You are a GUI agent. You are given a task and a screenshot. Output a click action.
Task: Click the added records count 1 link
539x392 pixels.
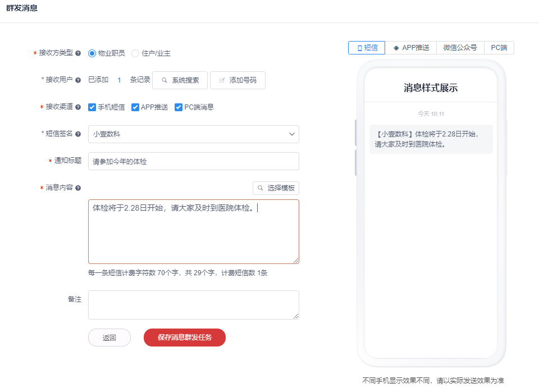(119, 80)
